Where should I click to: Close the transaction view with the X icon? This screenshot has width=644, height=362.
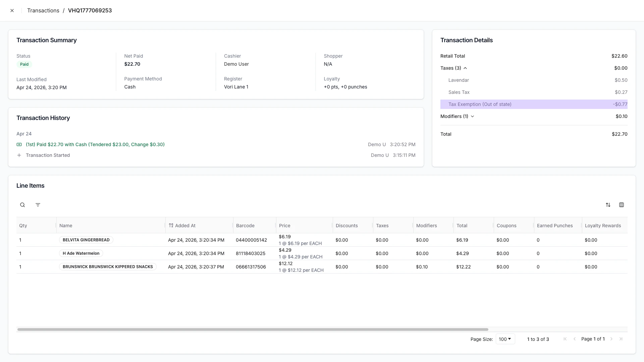pos(12,10)
